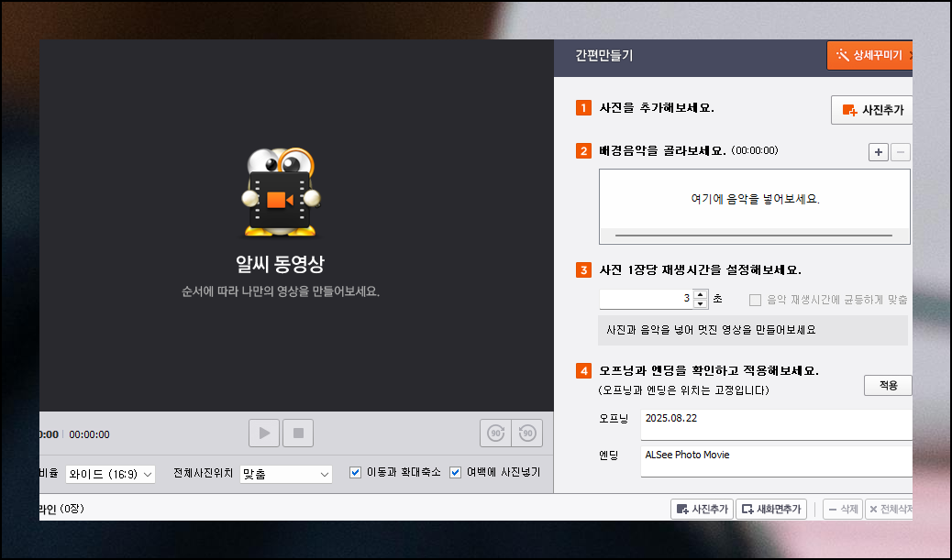Click the 삭제 button in timeline bar
The image size is (952, 560).
pyautogui.click(x=843, y=509)
